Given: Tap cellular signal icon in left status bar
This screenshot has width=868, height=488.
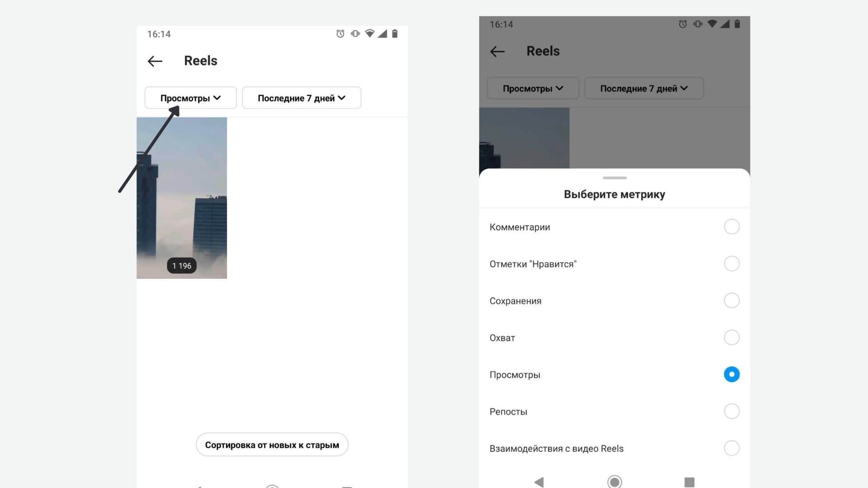Looking at the screenshot, I should click(382, 33).
